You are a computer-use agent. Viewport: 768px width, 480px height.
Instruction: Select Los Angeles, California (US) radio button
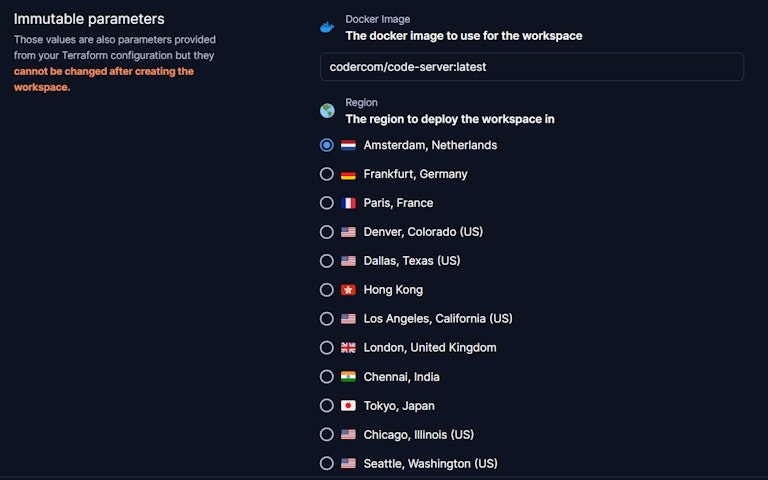[x=327, y=319]
